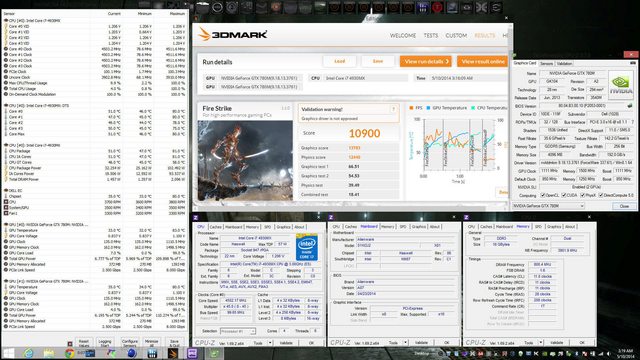Image resolution: width=640 pixels, height=360 pixels.
Task: Open GPU selector dropdown NVIDIA GeForce GTX 780M
Action: [548, 206]
